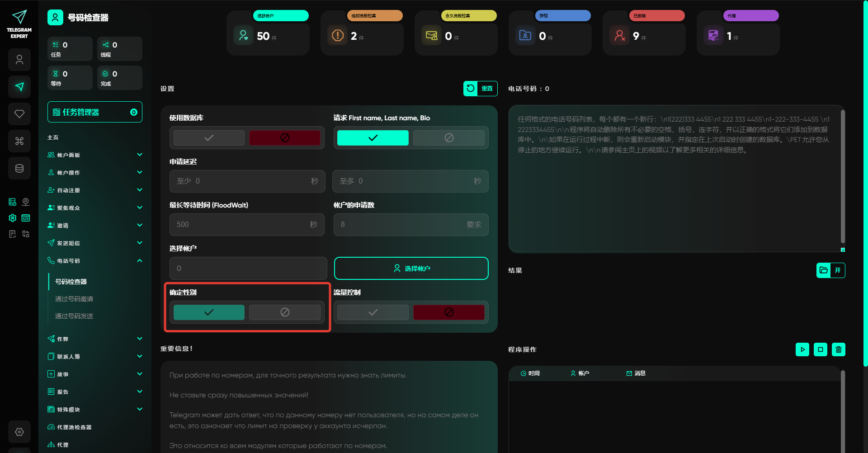
Task: Enable 流量控制 with the checkmark toggle
Action: tap(373, 312)
